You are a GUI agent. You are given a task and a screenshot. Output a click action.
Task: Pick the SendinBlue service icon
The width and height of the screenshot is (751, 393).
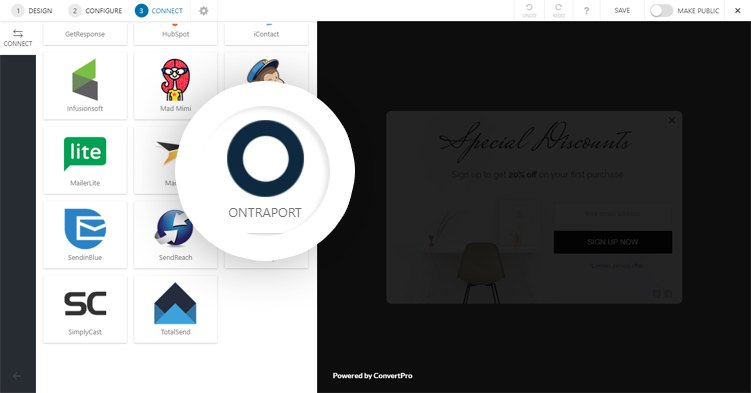point(85,229)
